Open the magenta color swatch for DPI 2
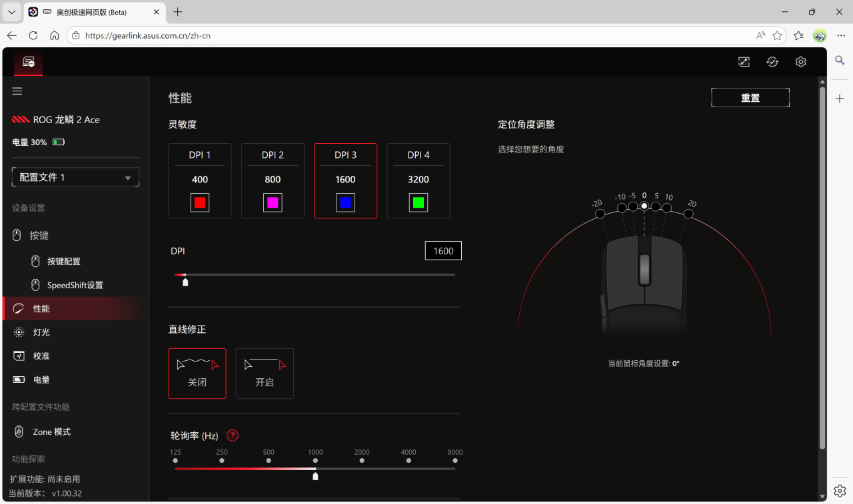Image resolution: width=853 pixels, height=504 pixels. pos(273,203)
